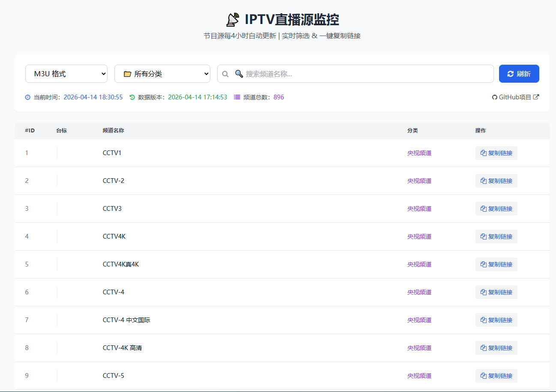Viewport: 556px width, 392px height.
Task: Click the satellite dish icon in title
Action: [233, 20]
